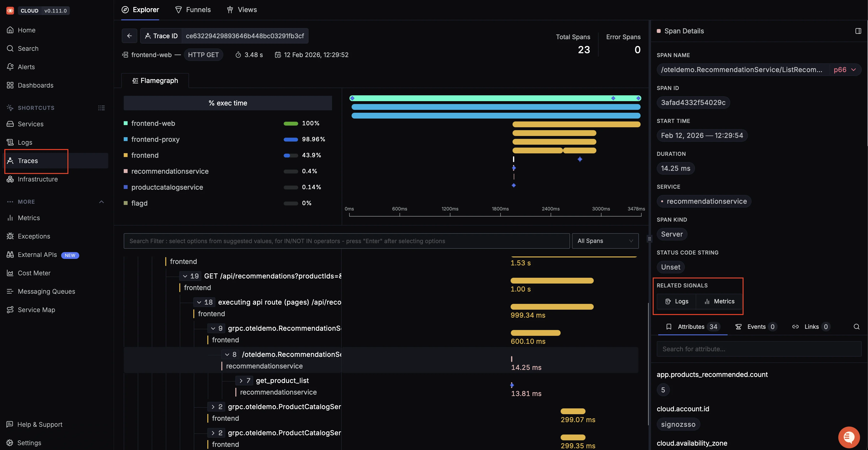The image size is (868, 450).
Task: Collapse the Span Details side panel
Action: (858, 31)
